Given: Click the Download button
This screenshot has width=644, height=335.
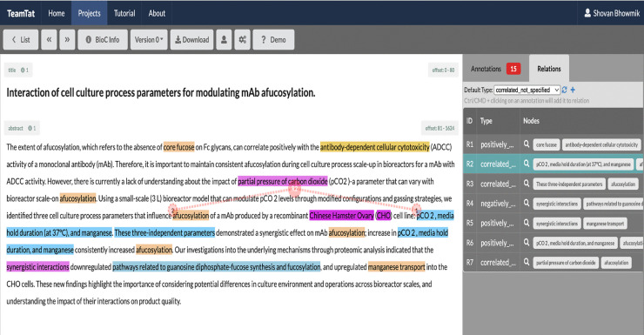Looking at the screenshot, I should pyautogui.click(x=191, y=40).
